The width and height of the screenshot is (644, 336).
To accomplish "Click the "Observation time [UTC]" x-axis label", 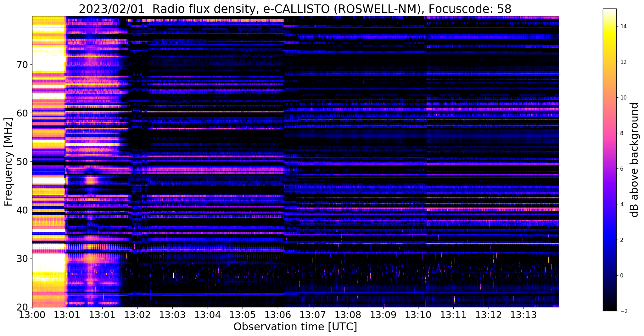I will click(295, 327).
